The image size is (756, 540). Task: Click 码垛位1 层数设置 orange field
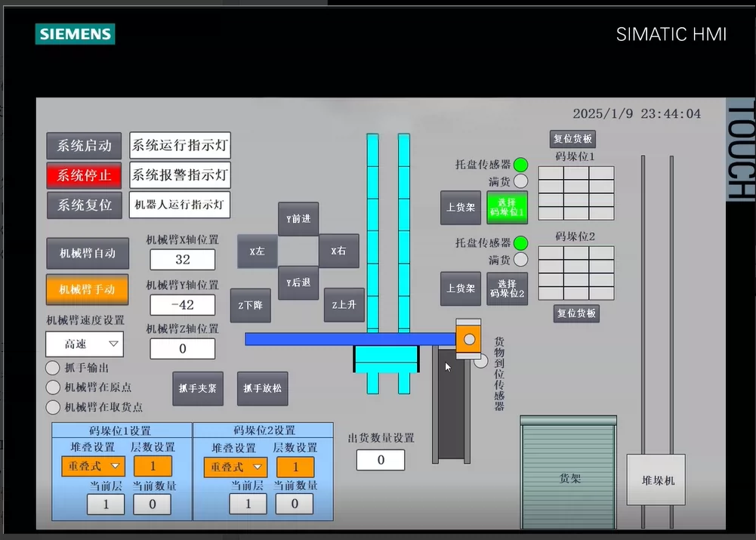(153, 466)
